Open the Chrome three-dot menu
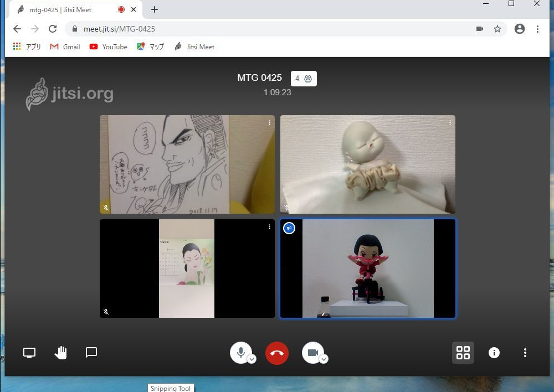The height and width of the screenshot is (392, 554). 537,29
